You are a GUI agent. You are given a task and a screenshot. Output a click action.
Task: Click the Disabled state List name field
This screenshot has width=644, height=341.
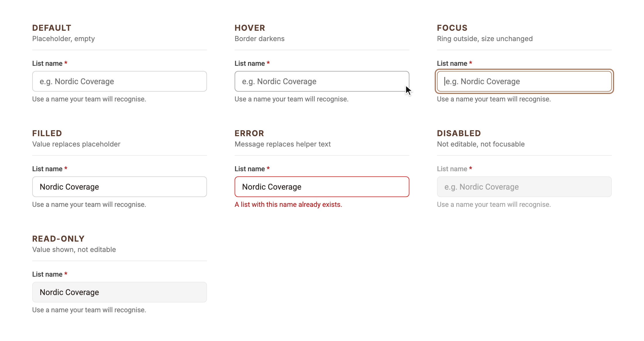pyautogui.click(x=524, y=187)
